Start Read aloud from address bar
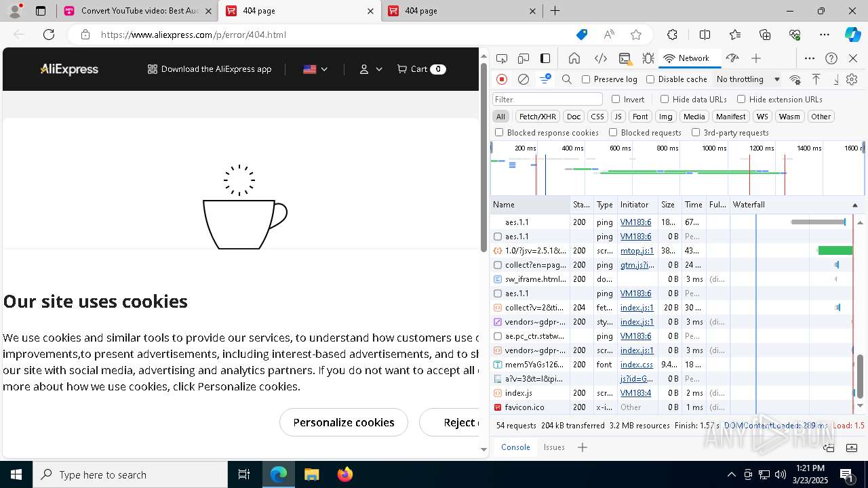Viewport: 868px width, 488px height. point(609,35)
